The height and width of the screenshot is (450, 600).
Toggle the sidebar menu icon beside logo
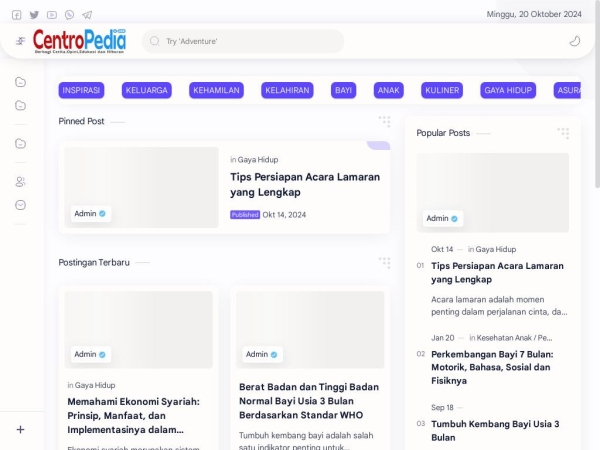tap(20, 41)
